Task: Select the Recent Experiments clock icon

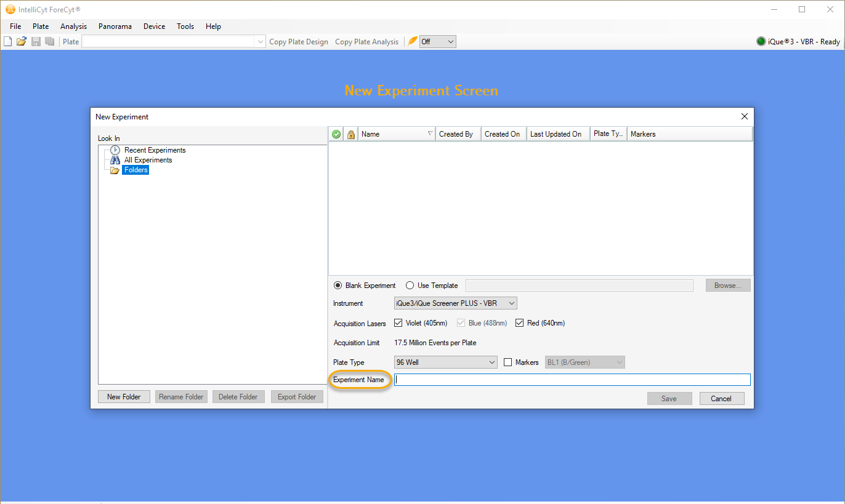Action: [115, 150]
